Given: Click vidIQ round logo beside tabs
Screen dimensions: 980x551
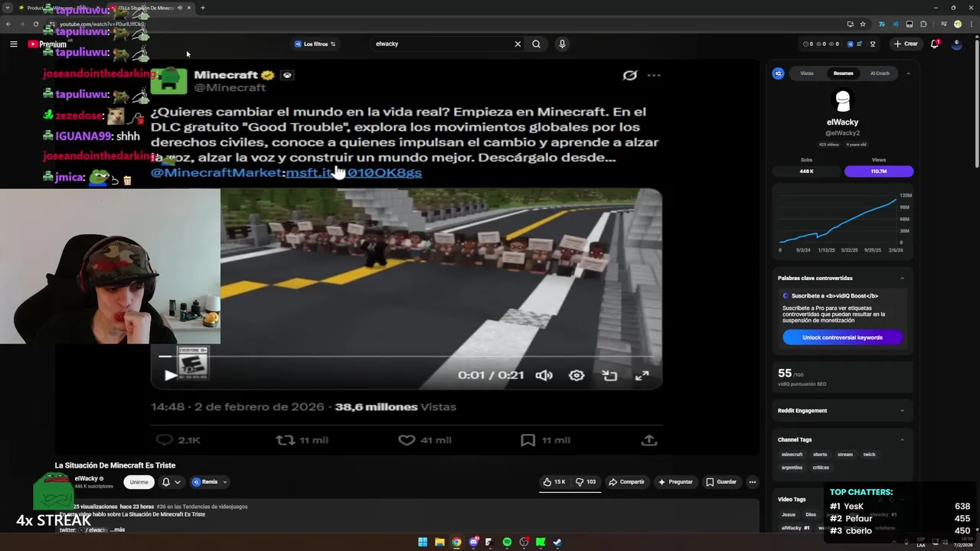Looking at the screenshot, I should pos(779,73).
